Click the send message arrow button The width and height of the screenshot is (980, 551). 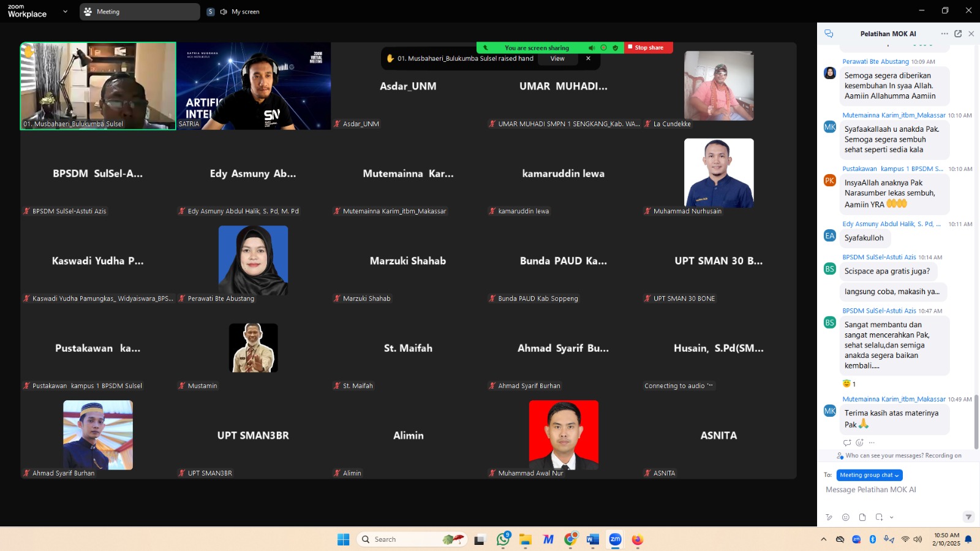(968, 517)
